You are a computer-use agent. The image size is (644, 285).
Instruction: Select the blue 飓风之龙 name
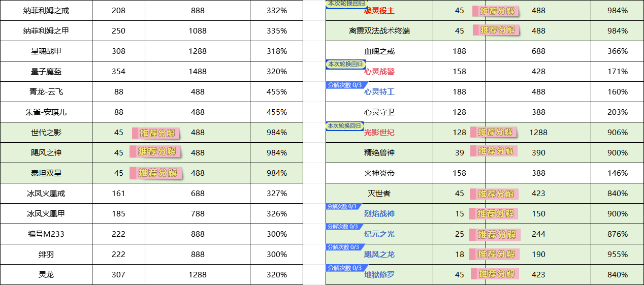[379, 255]
